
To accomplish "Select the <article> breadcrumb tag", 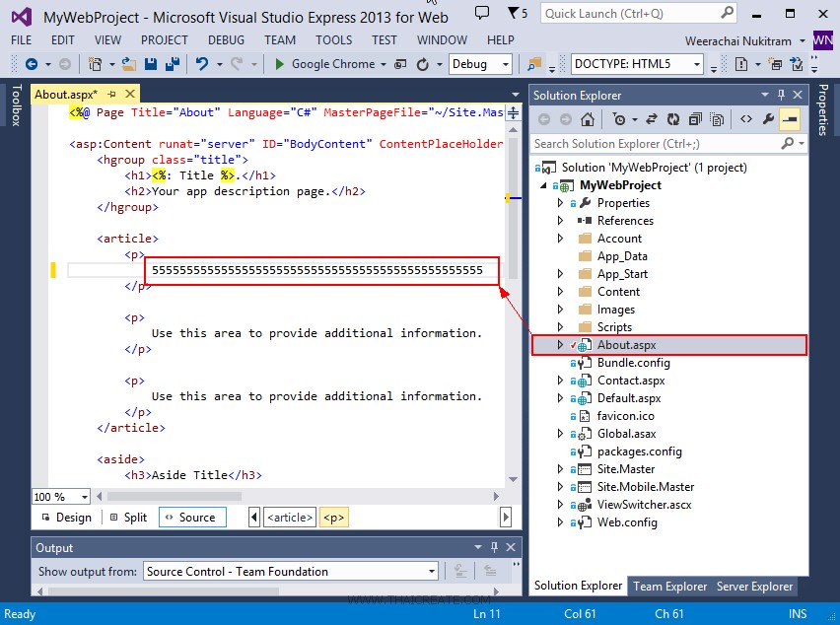I will [x=290, y=518].
